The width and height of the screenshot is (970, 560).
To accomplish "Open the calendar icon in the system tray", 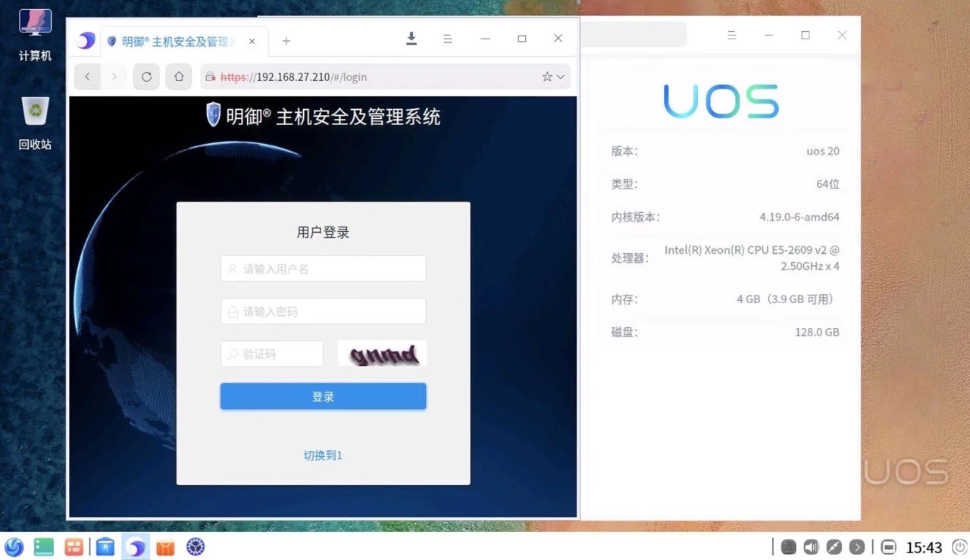I will pos(788,547).
